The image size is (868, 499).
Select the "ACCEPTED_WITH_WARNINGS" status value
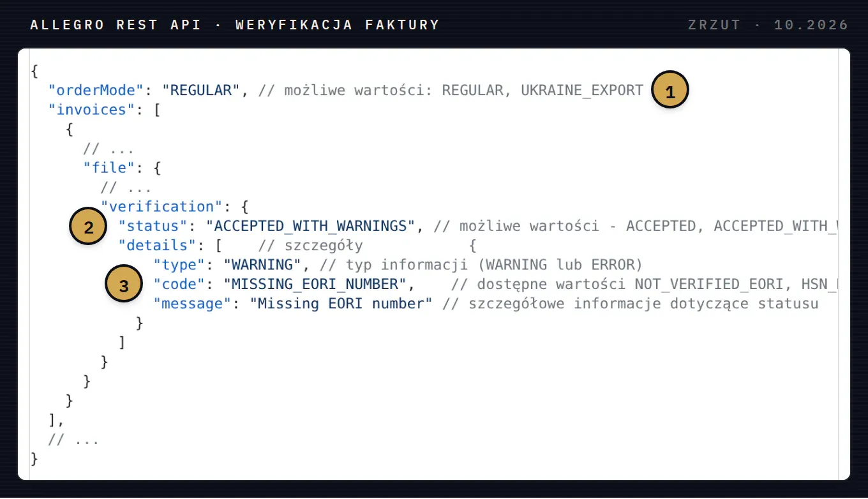tap(311, 226)
